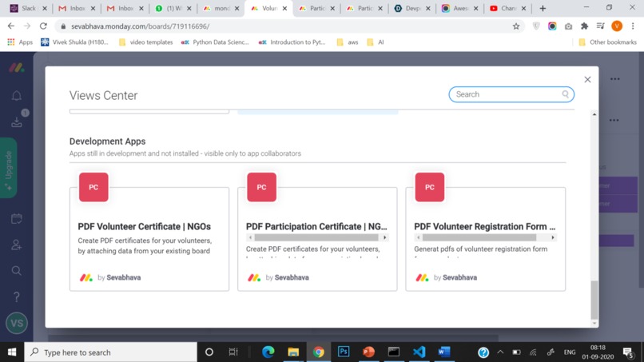Open Visual Studio Code from the taskbar
This screenshot has width=644, height=362.
(419, 352)
